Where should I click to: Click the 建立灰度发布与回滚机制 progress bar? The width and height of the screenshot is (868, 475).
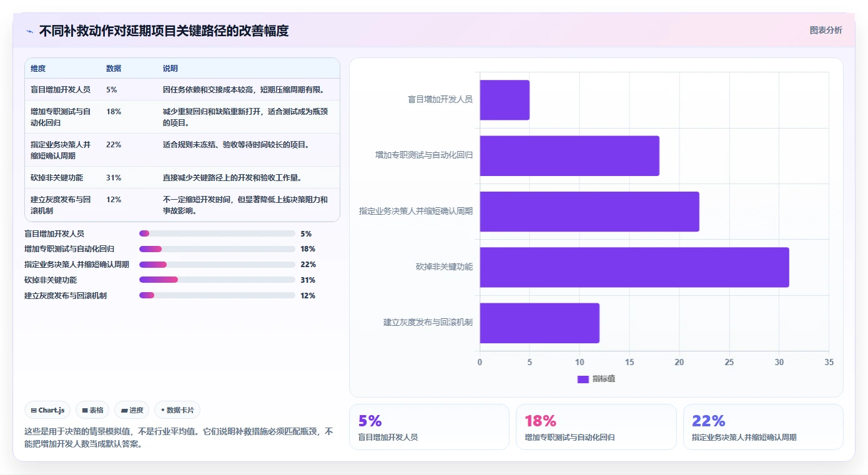(217, 296)
